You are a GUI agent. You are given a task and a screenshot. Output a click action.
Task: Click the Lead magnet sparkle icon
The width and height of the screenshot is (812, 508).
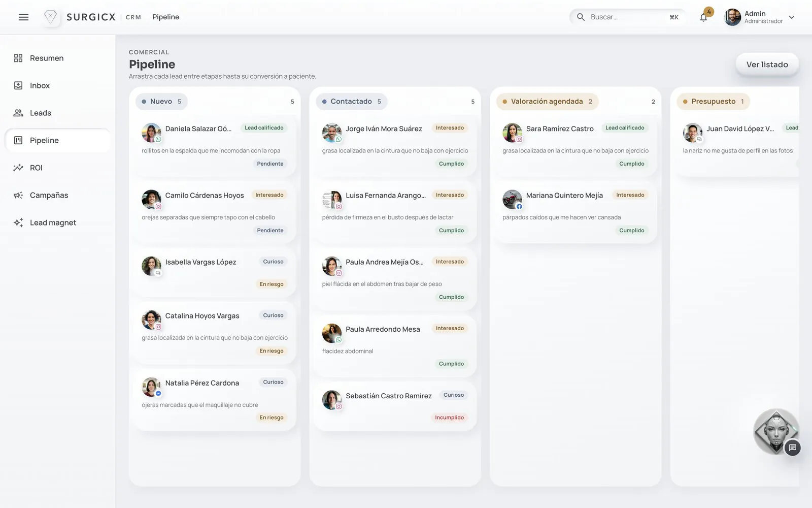(x=18, y=223)
